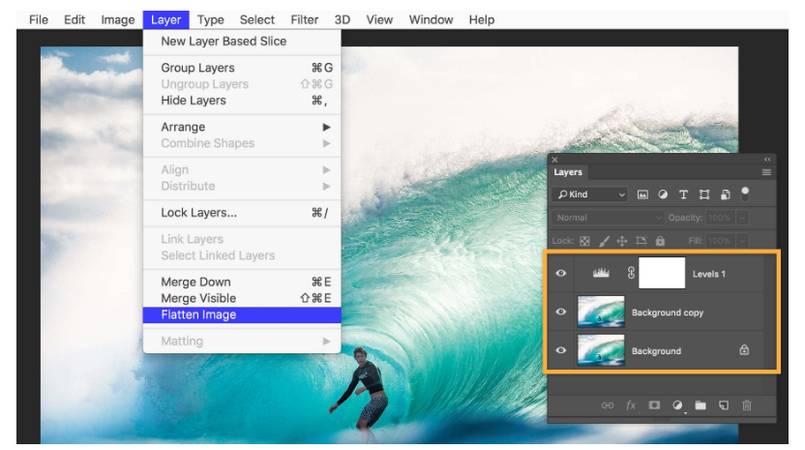Open the Fill slider arrow
The height and width of the screenshot is (450, 805).
(x=742, y=241)
